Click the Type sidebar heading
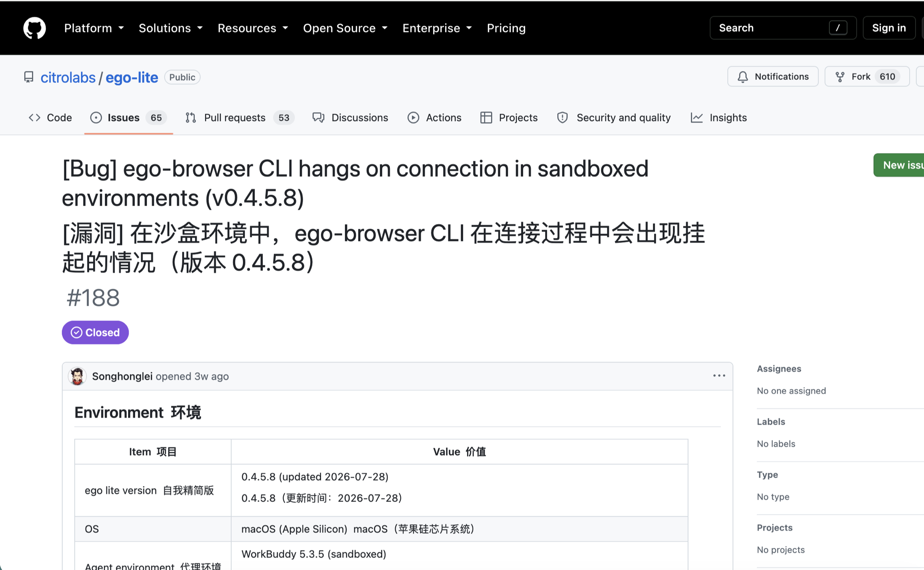The height and width of the screenshot is (570, 924). pyautogui.click(x=767, y=475)
